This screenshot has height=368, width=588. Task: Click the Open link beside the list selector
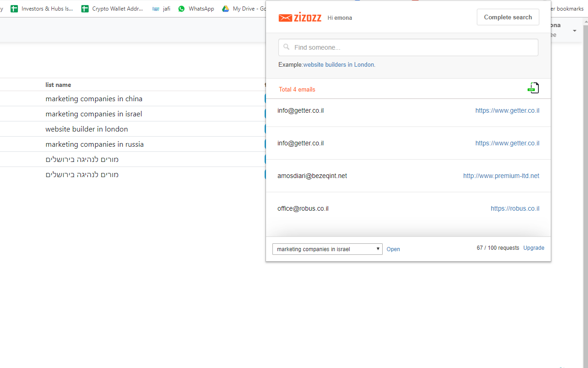click(393, 249)
